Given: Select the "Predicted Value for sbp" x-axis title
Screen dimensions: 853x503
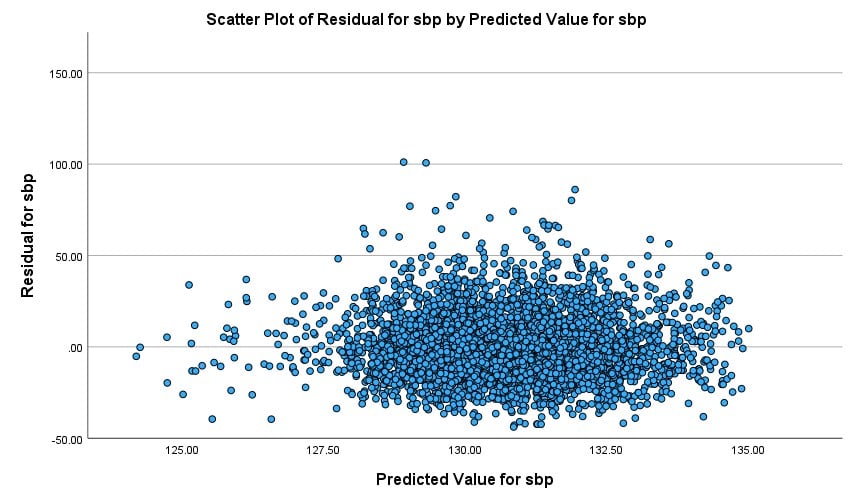Looking at the screenshot, I should (x=464, y=479).
